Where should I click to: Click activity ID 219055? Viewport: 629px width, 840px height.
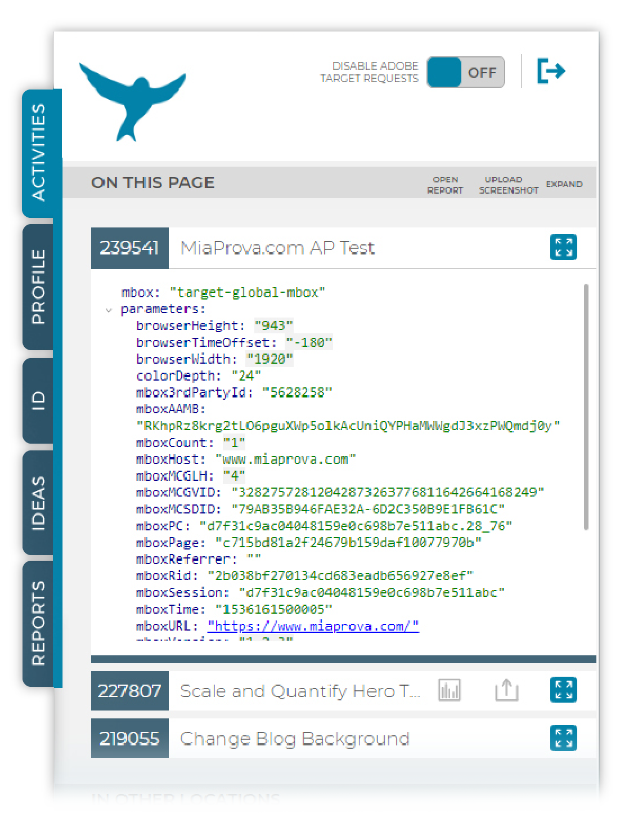click(130, 738)
